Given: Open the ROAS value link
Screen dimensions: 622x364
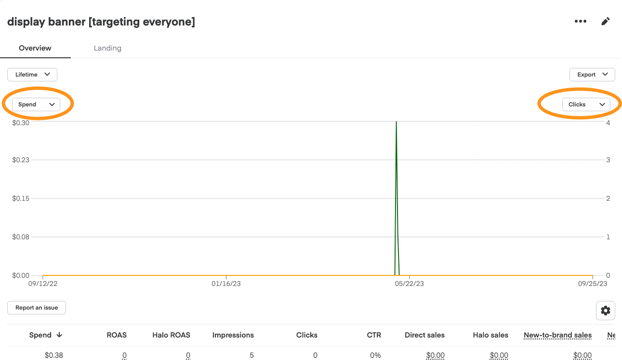Looking at the screenshot, I should [x=124, y=355].
